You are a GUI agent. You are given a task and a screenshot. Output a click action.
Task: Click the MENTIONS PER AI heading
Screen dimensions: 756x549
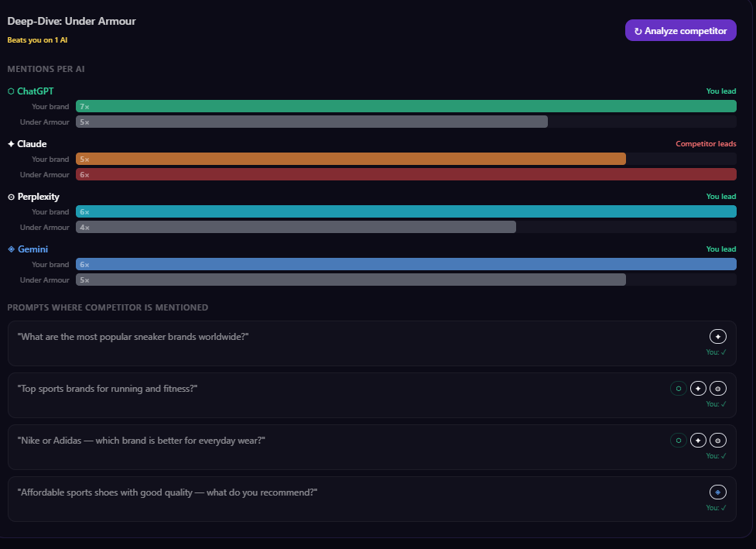(46, 69)
